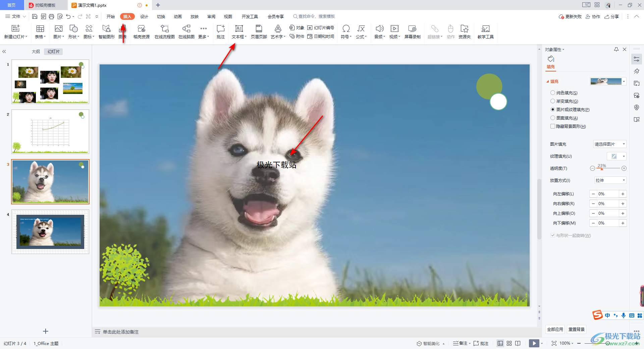644x349 pixels.
Task: Open the 开始 ribbon tab
Action: coord(111,16)
